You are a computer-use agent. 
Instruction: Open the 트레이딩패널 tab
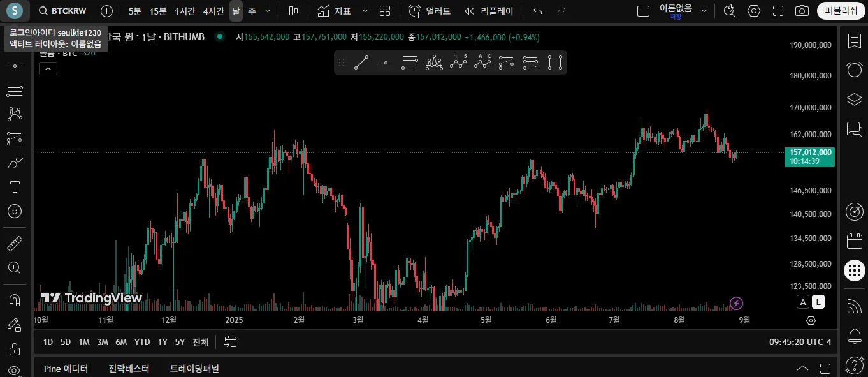point(194,368)
